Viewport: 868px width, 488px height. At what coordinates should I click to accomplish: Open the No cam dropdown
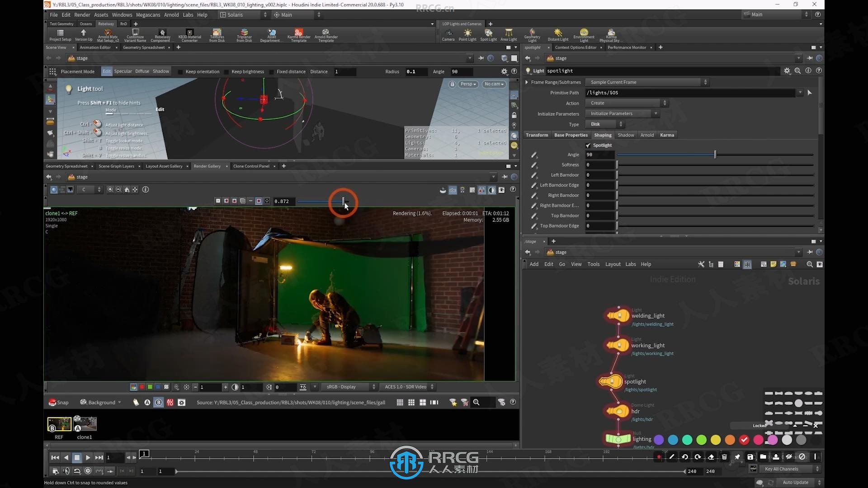point(494,84)
